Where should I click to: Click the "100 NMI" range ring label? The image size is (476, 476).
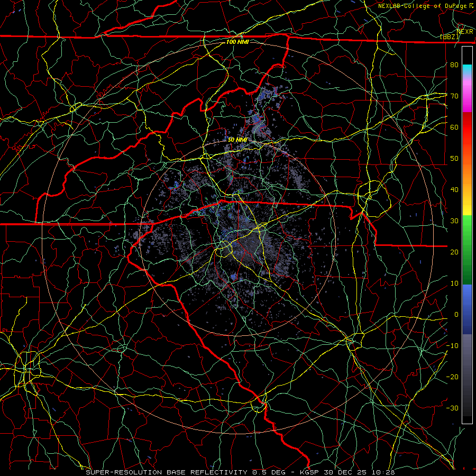click(237, 42)
